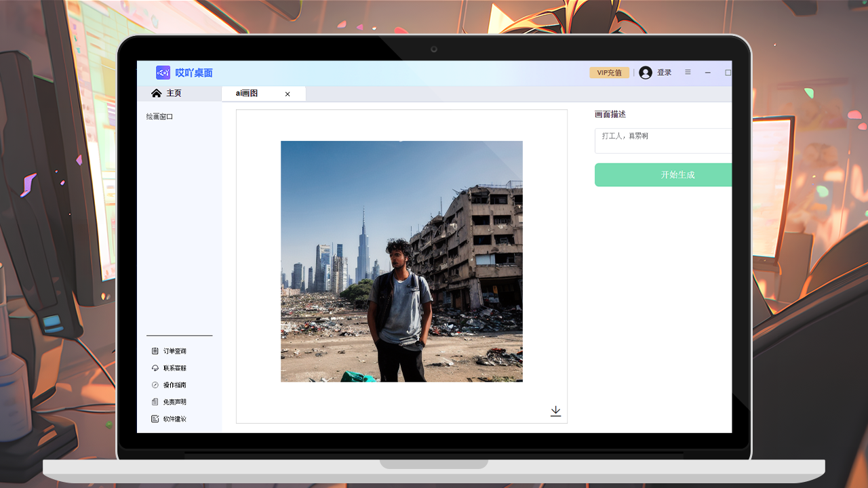Select 绘画窗口 in the sidebar
Image resolution: width=868 pixels, height=488 pixels.
159,116
